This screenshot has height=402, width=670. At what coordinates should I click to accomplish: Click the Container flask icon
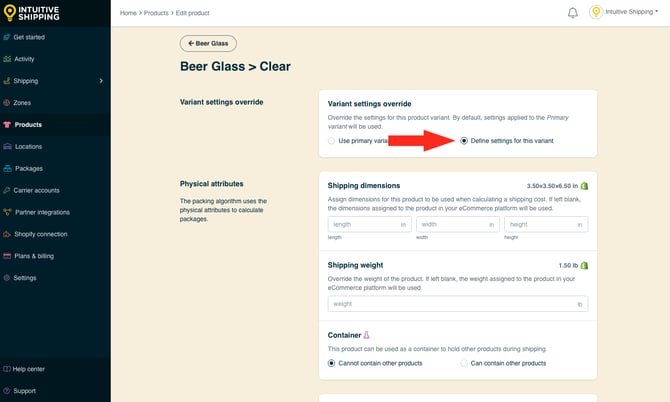(x=367, y=335)
